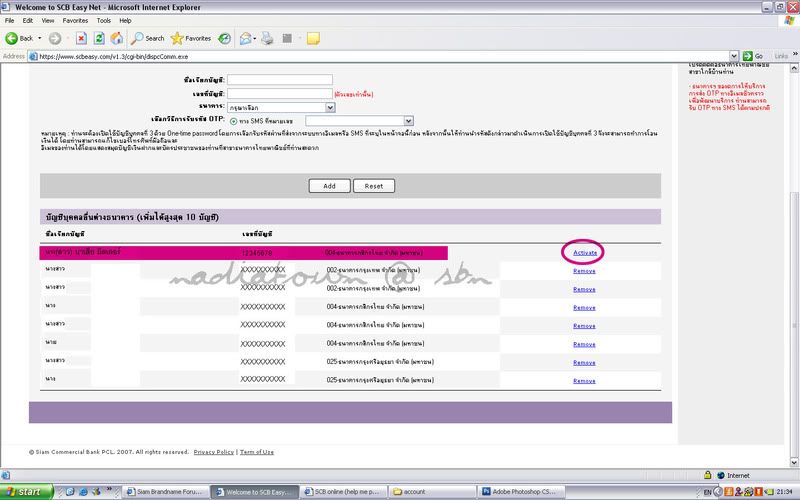This screenshot has width=800, height=500.
Task: Click the Links toolbar label
Action: coord(781,56)
